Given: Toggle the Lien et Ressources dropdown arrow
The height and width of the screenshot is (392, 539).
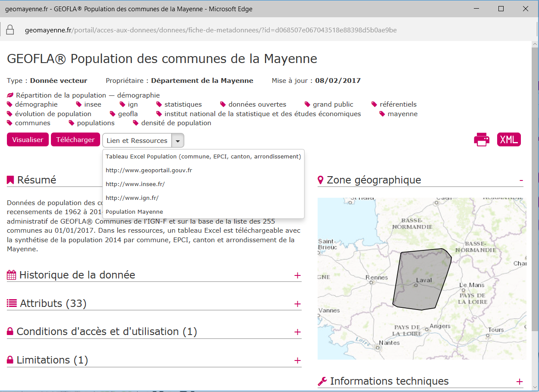Looking at the screenshot, I should click(178, 141).
